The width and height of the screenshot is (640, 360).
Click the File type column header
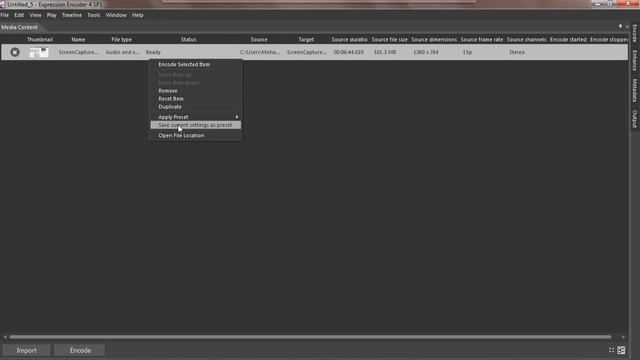(x=122, y=40)
